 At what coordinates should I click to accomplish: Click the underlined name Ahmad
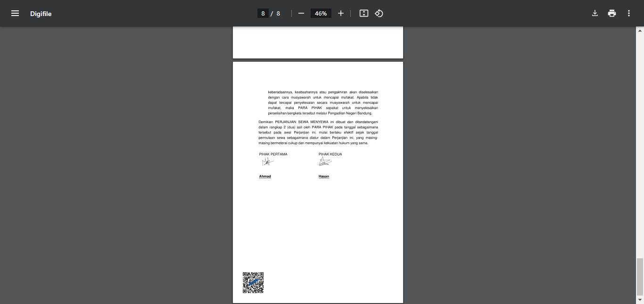(265, 176)
